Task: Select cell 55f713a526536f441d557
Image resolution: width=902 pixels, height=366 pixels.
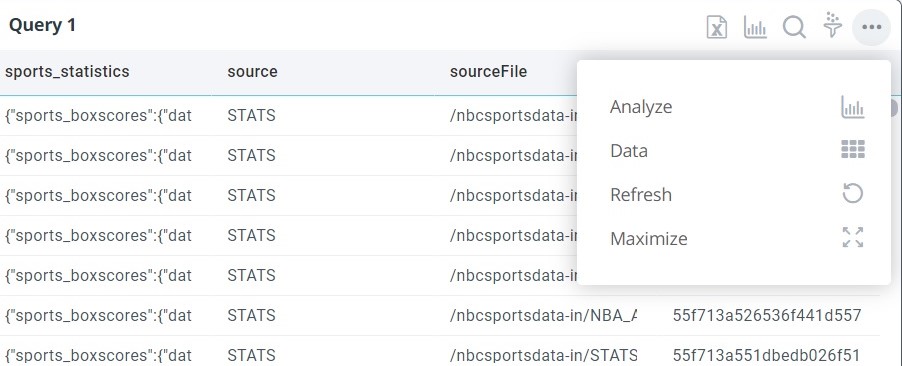Action: [767, 315]
